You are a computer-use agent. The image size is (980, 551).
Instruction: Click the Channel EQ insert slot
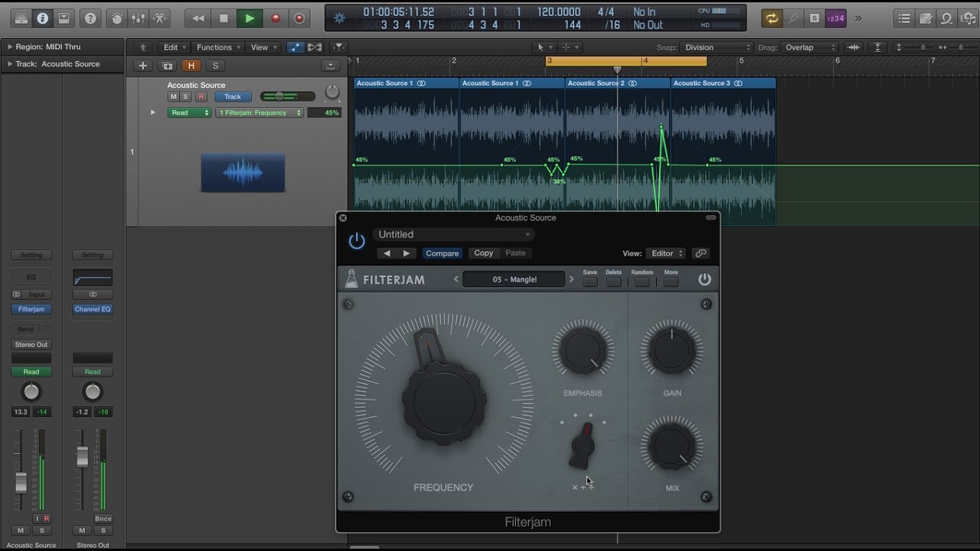click(93, 309)
